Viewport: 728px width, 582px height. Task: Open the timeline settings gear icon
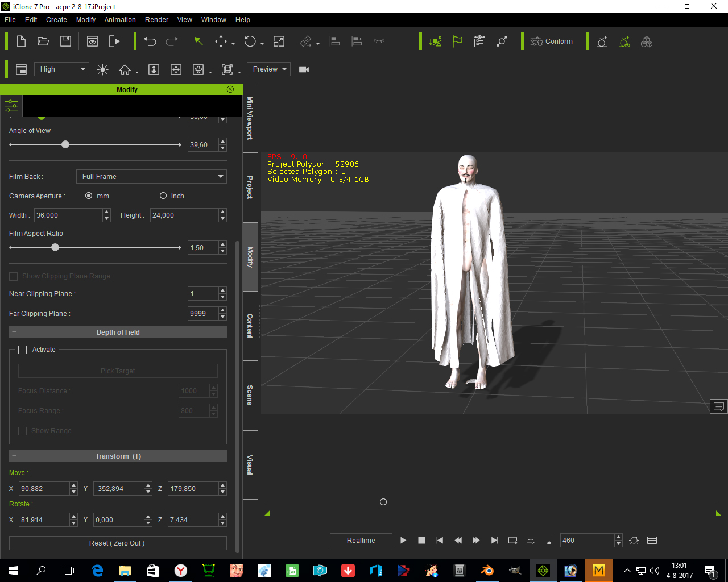click(x=634, y=541)
